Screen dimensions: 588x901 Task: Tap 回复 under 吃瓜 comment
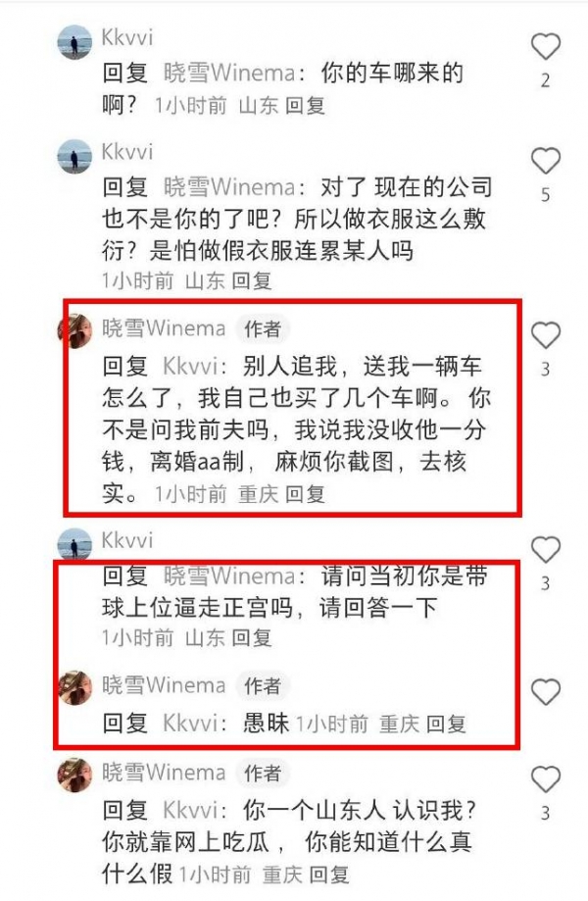329,876
